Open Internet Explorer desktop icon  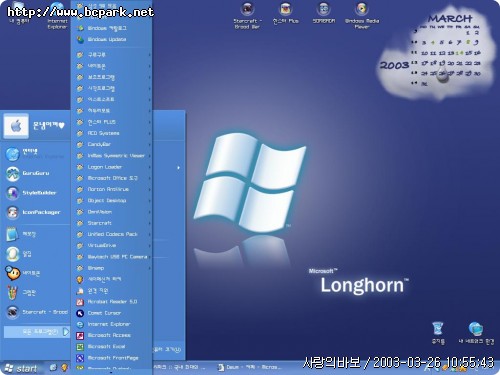tap(57, 15)
